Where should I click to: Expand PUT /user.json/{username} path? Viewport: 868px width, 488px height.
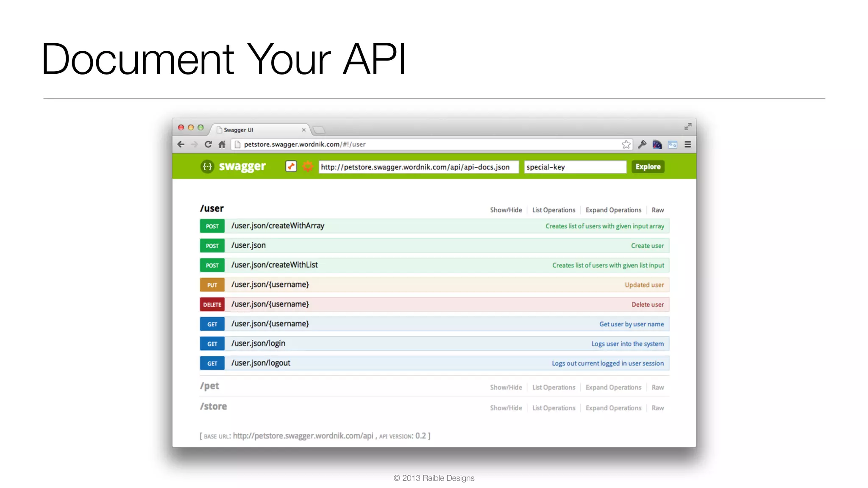(x=270, y=285)
